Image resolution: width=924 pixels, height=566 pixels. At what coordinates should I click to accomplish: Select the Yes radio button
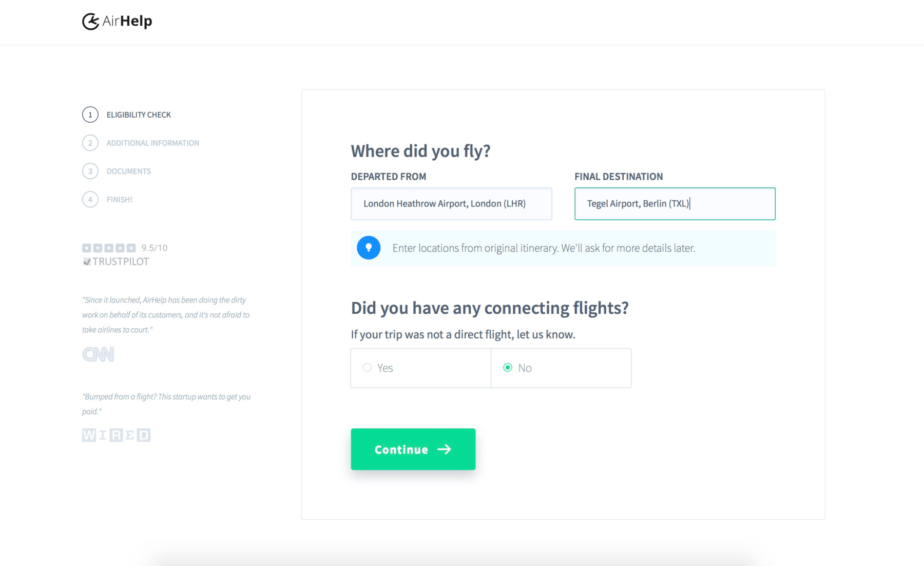point(367,368)
